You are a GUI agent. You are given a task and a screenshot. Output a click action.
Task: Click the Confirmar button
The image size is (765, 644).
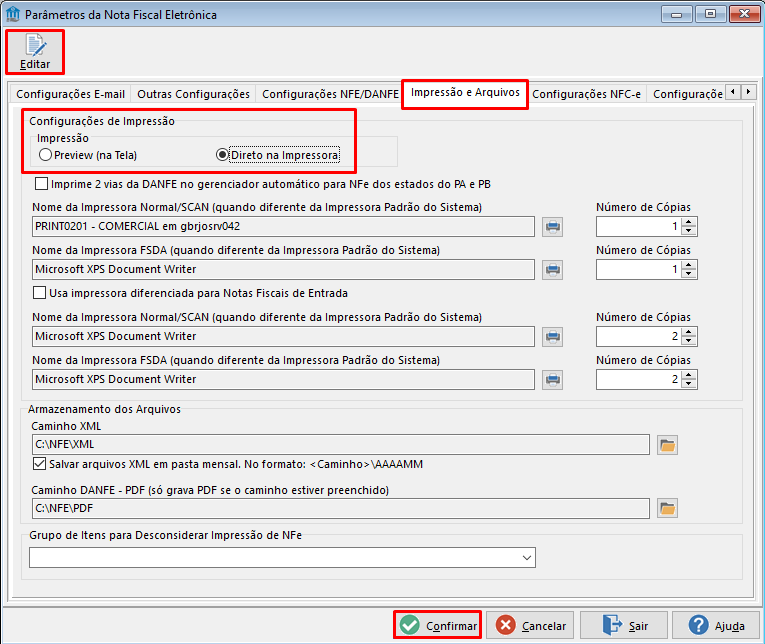click(x=438, y=625)
